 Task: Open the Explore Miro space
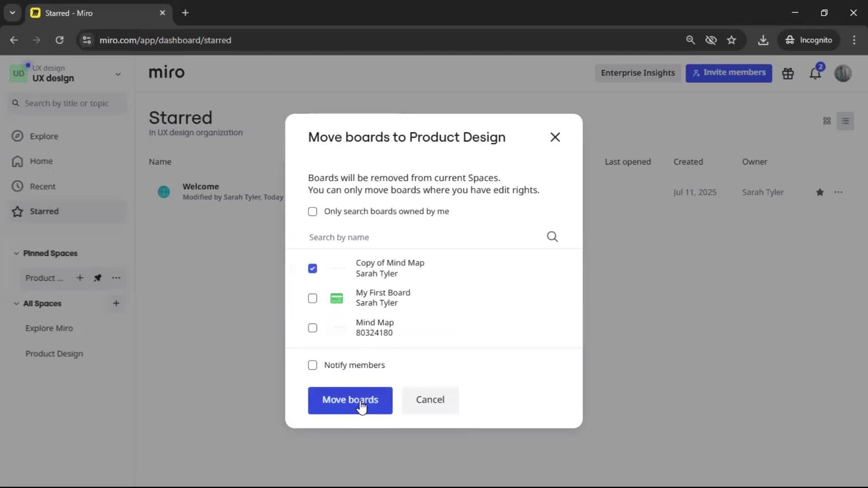coord(49,328)
